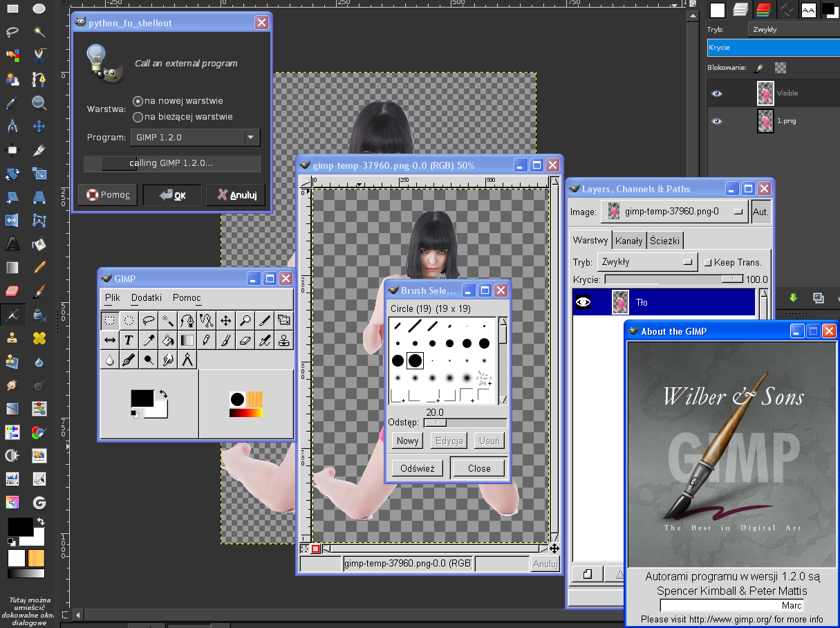Select Free Select lasso in main left toolbox

[12, 33]
